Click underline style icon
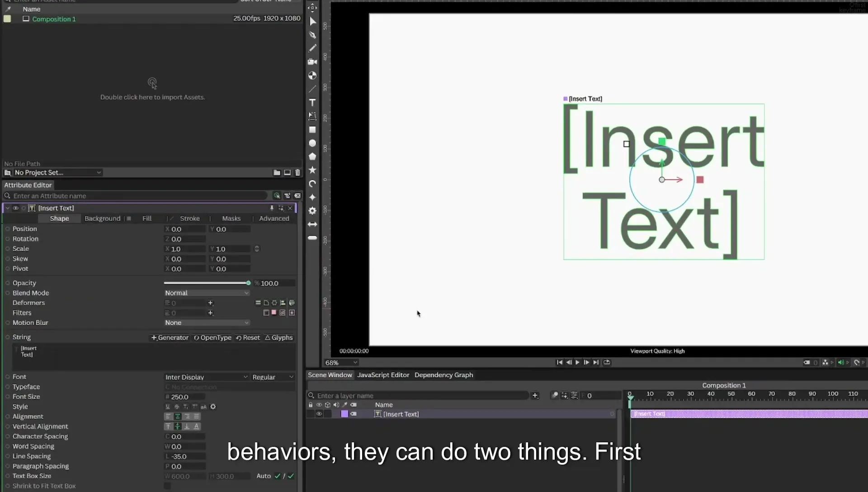868x492 pixels. coord(168,407)
